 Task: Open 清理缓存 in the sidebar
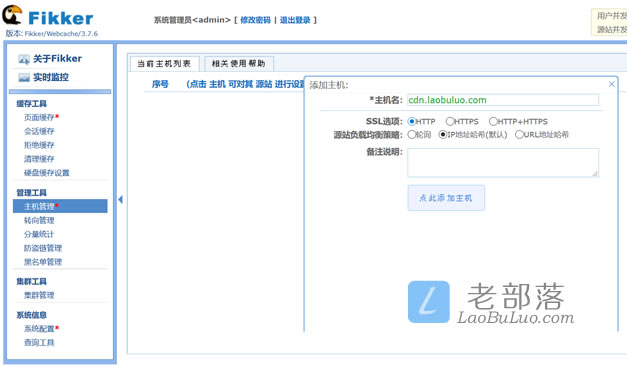point(39,159)
